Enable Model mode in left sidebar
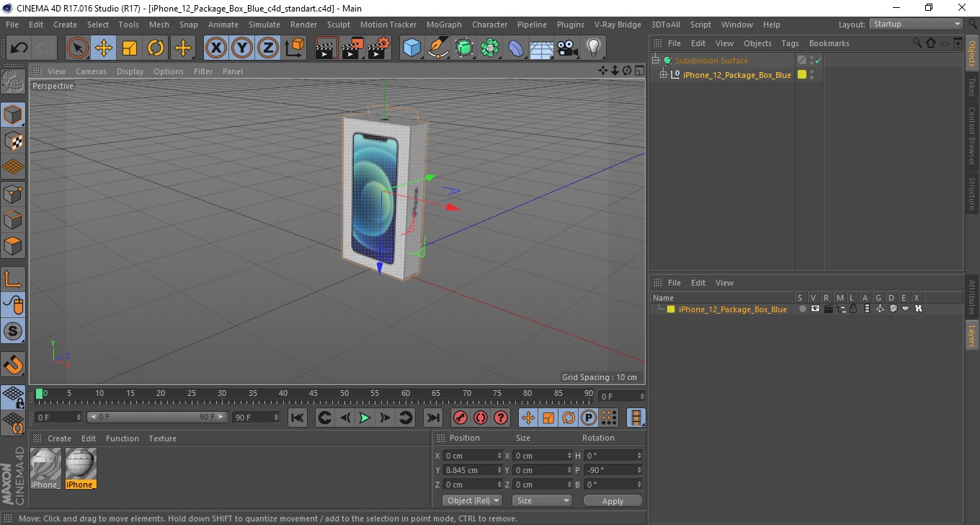Viewport: 980px width, 525px height. click(13, 115)
